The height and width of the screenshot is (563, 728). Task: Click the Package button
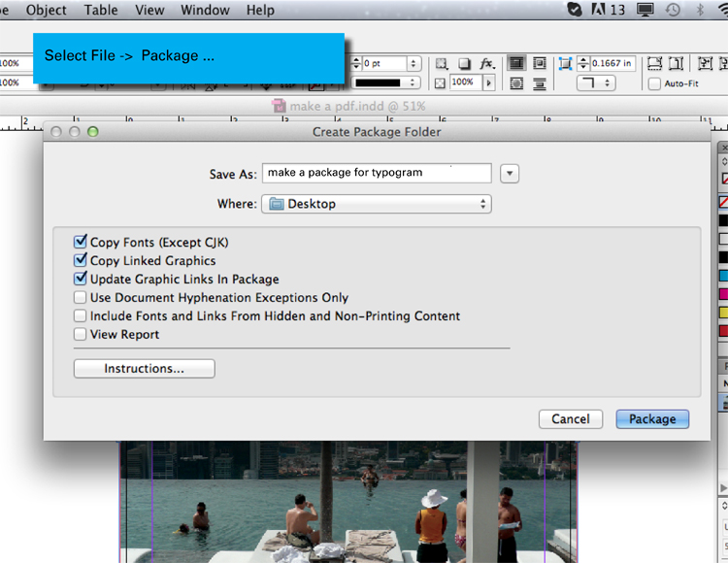coord(652,419)
